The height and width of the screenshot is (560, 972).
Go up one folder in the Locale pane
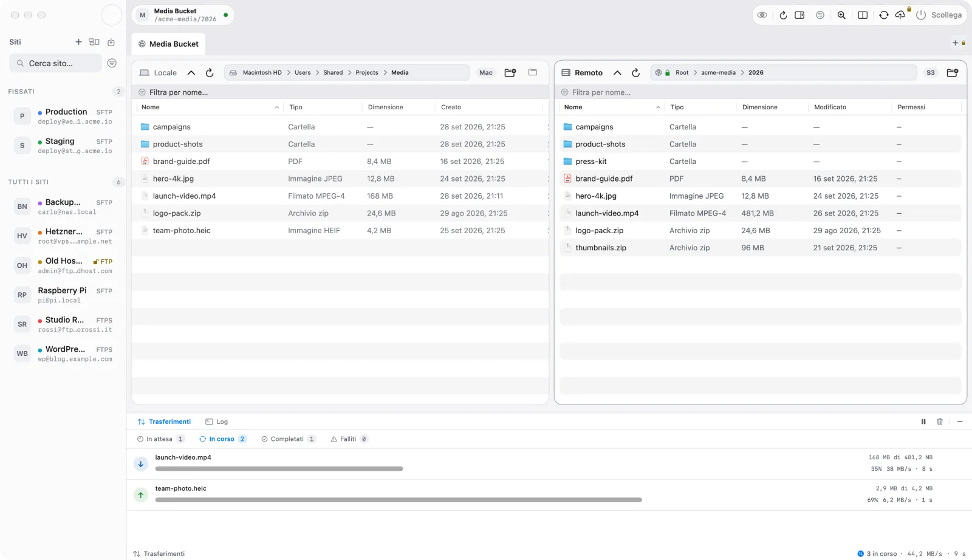(191, 73)
